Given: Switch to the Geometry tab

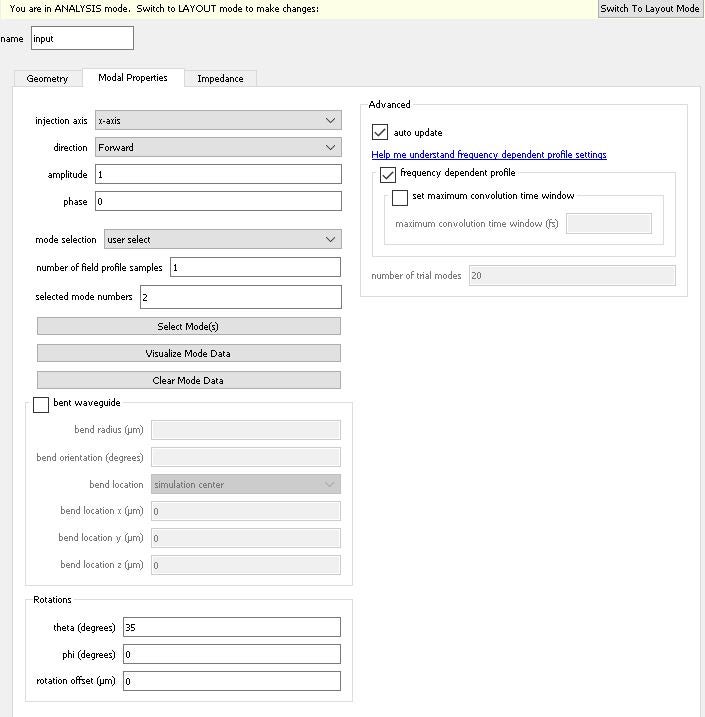Looking at the screenshot, I should click(48, 78).
